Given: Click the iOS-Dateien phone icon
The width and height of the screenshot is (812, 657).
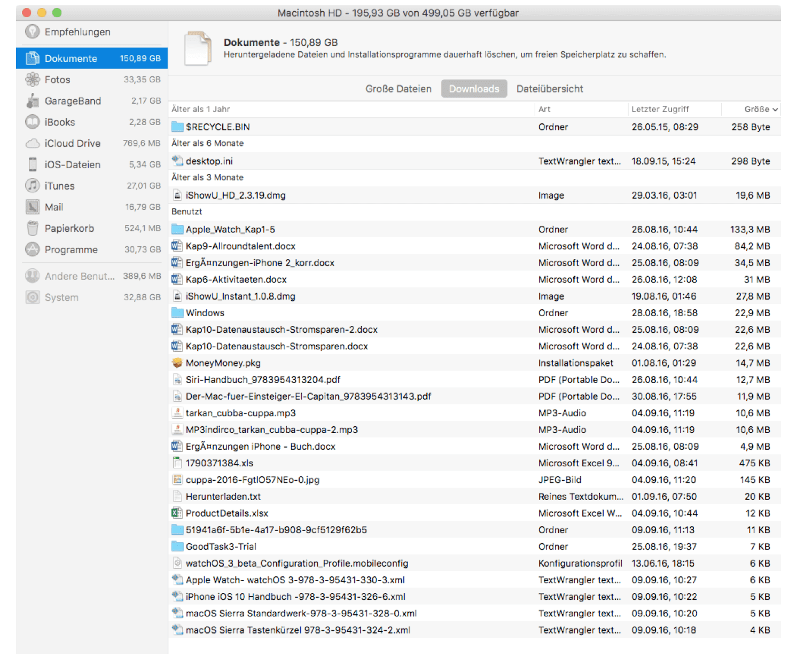Looking at the screenshot, I should pyautogui.click(x=33, y=165).
